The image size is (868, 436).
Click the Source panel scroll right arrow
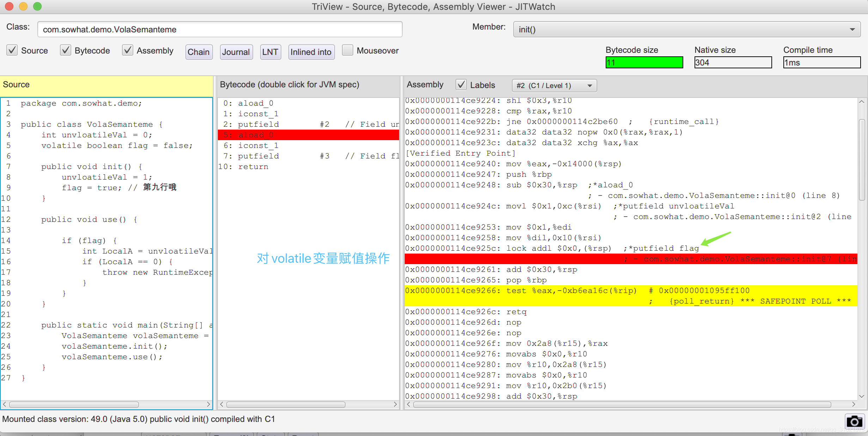(x=208, y=404)
